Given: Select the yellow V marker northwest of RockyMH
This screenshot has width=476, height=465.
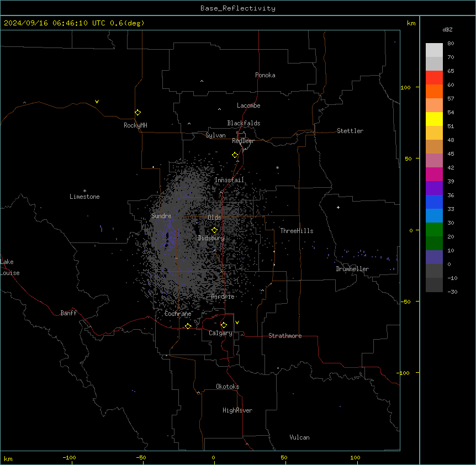Looking at the screenshot, I should pyautogui.click(x=97, y=102).
